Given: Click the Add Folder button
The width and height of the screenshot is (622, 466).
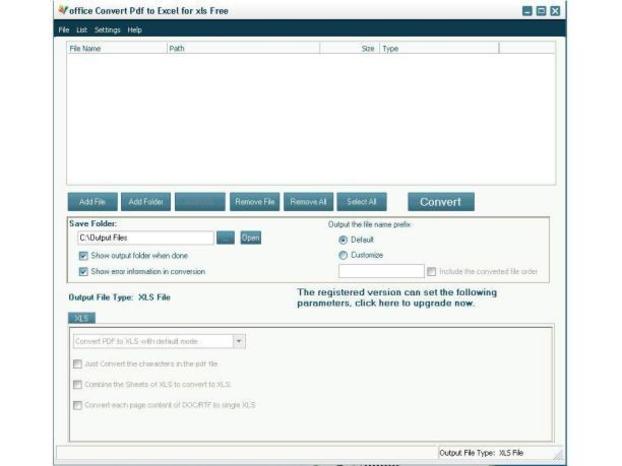Looking at the screenshot, I should [x=146, y=202].
